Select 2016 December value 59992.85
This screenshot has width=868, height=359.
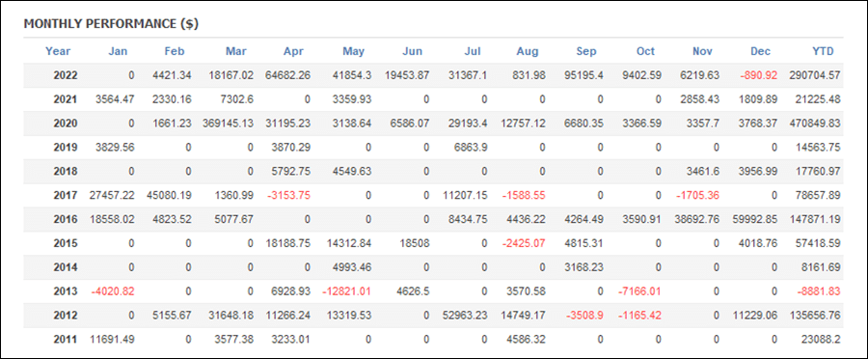(x=755, y=219)
